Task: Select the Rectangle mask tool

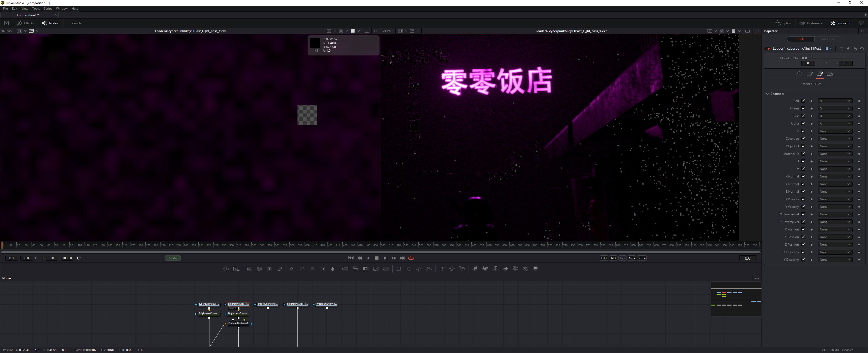Action: (x=399, y=269)
